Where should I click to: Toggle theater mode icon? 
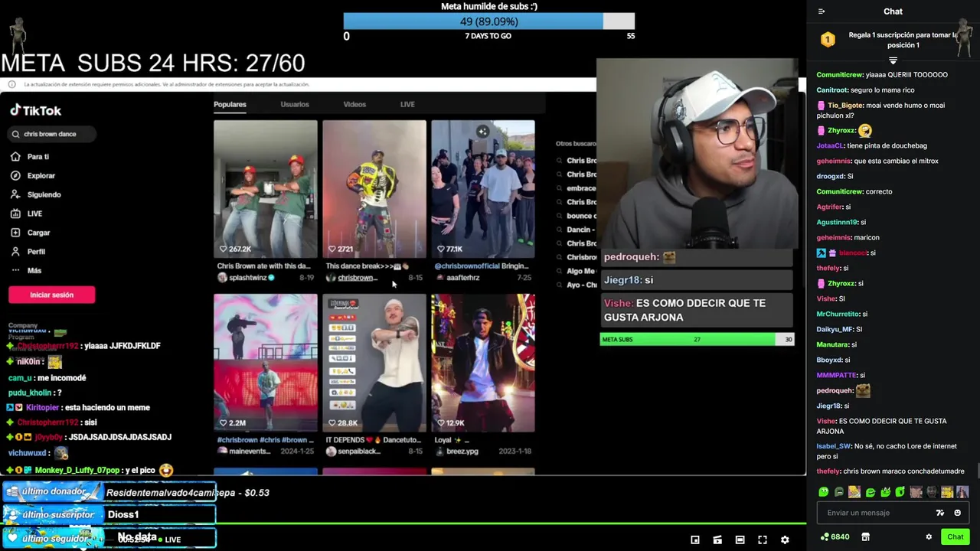(x=740, y=540)
